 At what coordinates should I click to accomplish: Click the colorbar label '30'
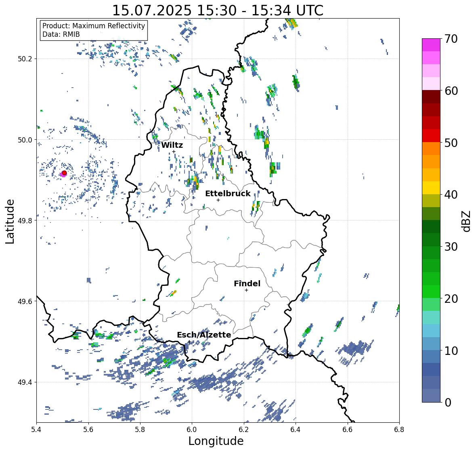[x=451, y=247]
